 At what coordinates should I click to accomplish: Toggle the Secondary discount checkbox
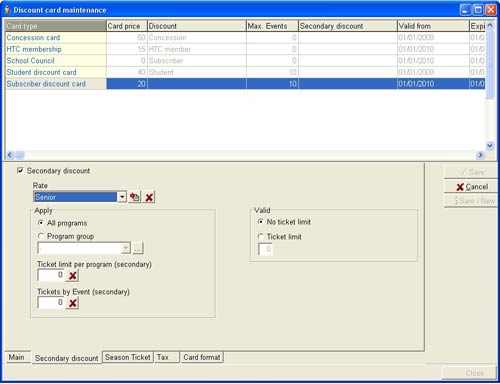click(x=20, y=171)
